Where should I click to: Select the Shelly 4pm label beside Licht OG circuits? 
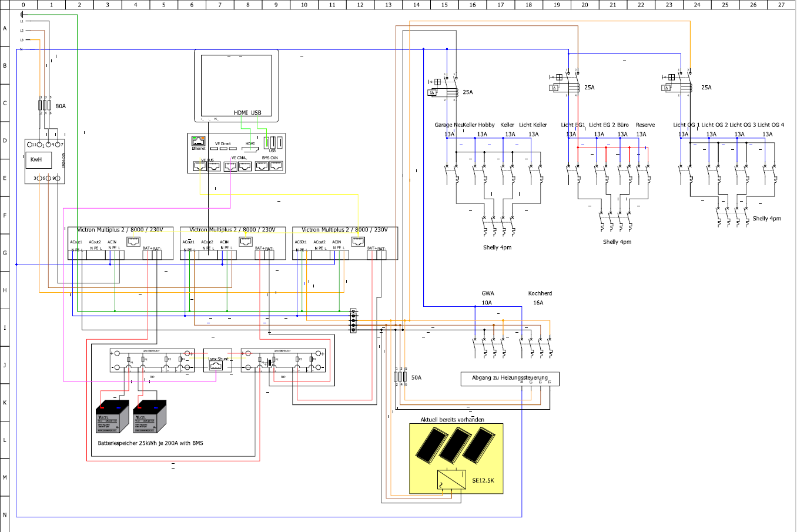[x=767, y=219]
